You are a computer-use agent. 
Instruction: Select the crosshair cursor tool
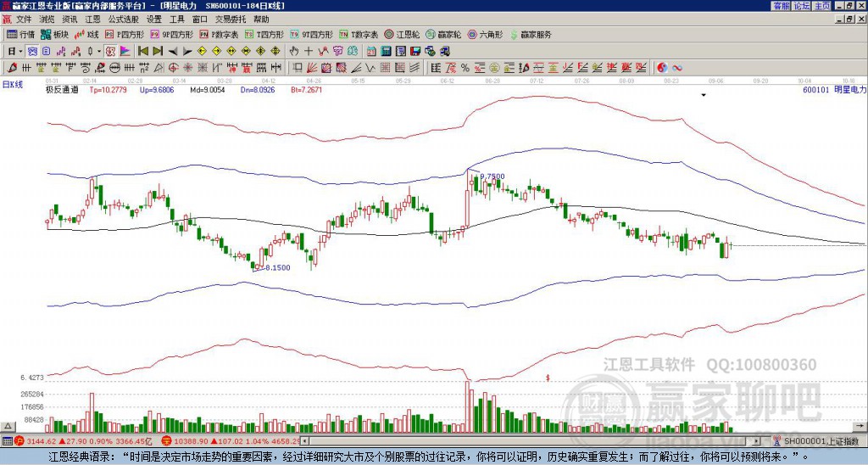click(309, 51)
